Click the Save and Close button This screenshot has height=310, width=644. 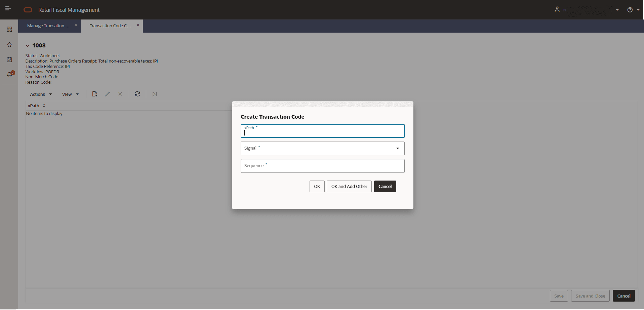[590, 296]
